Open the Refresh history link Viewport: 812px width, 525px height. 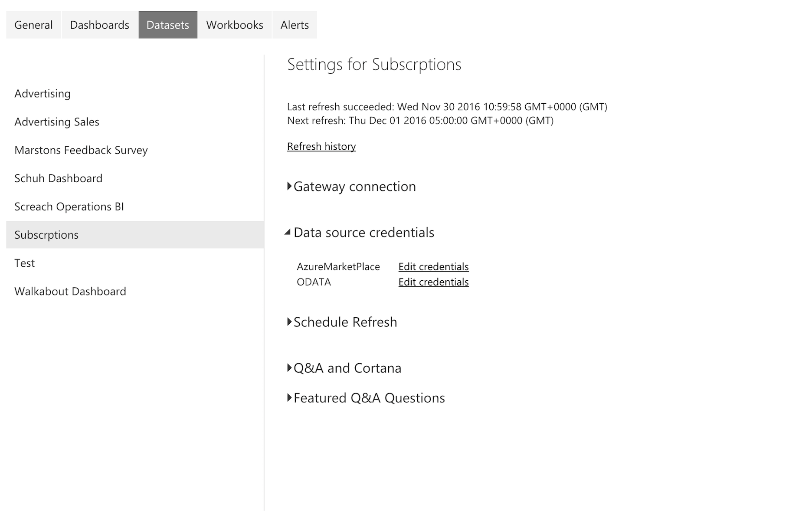click(x=321, y=146)
